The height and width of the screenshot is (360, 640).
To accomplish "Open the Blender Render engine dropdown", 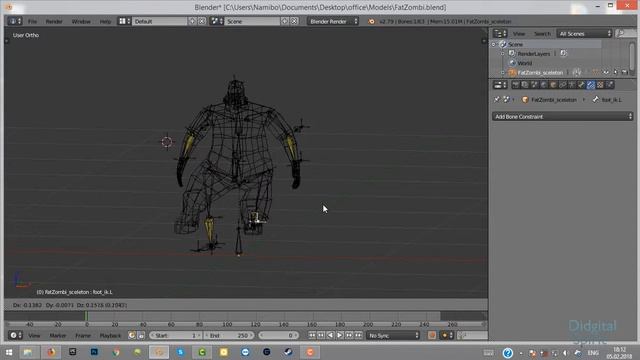I will click(x=333, y=21).
